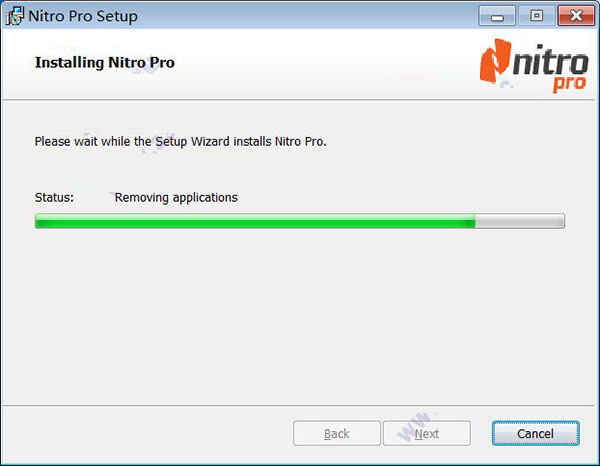Viewport: 600px width, 466px height.
Task: Click the gray "nitro" wordmark in the logo
Action: [x=550, y=61]
